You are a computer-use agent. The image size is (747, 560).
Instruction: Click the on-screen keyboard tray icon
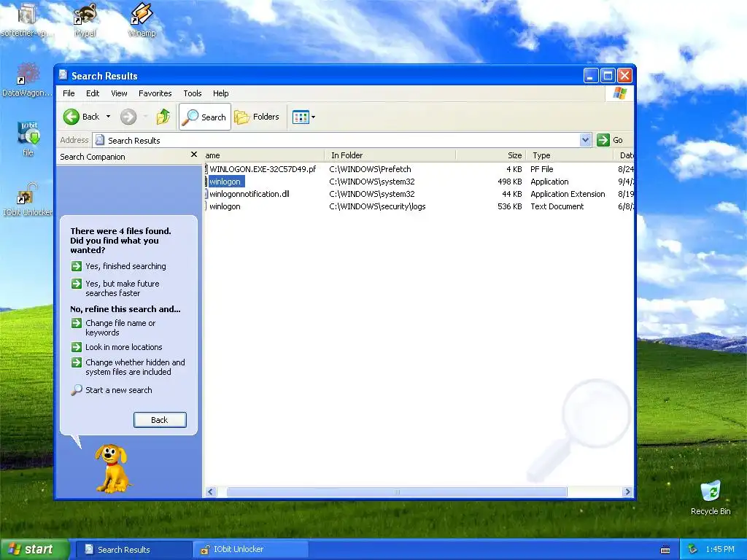pos(665,550)
